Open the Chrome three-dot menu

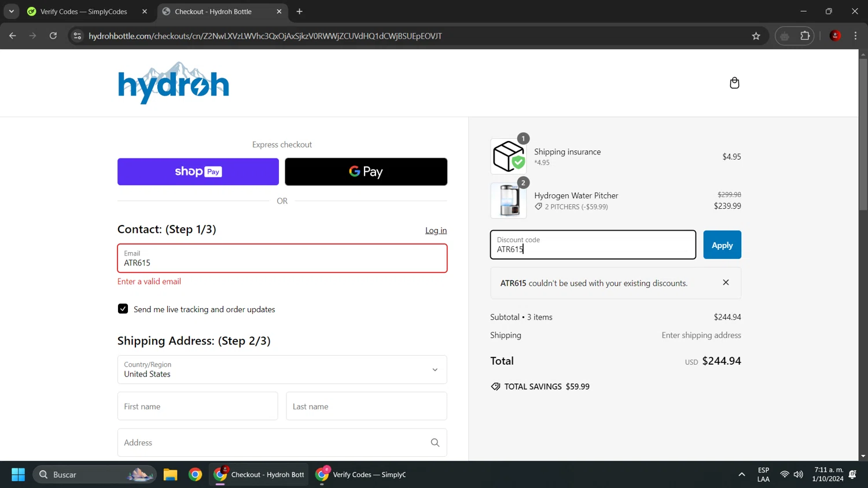pos(855,36)
